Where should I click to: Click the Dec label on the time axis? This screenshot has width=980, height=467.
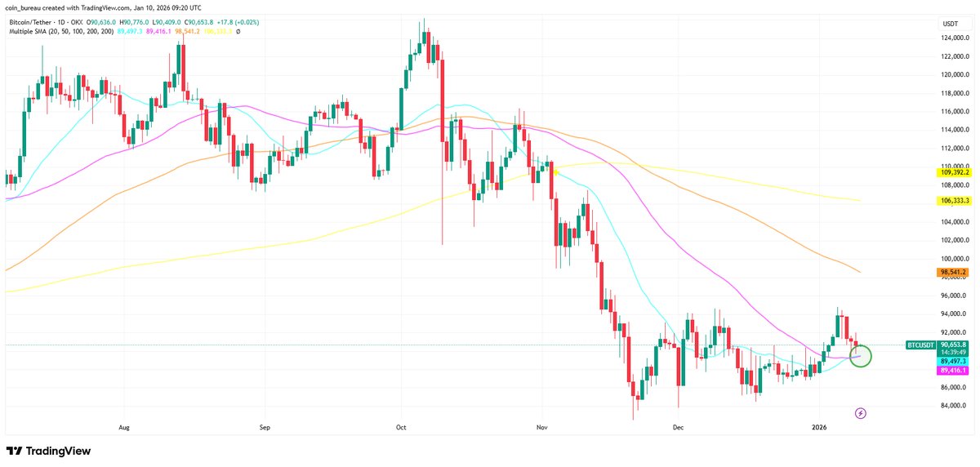coord(677,426)
